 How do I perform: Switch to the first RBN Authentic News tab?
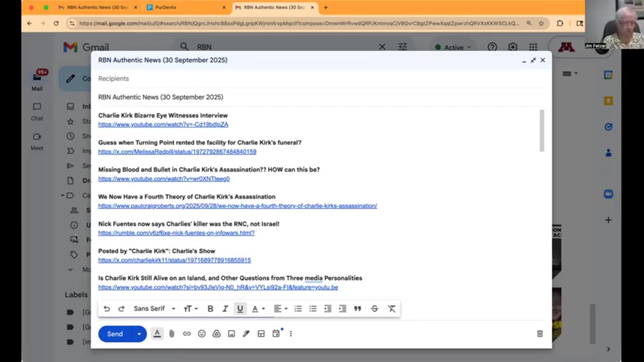[x=97, y=8]
